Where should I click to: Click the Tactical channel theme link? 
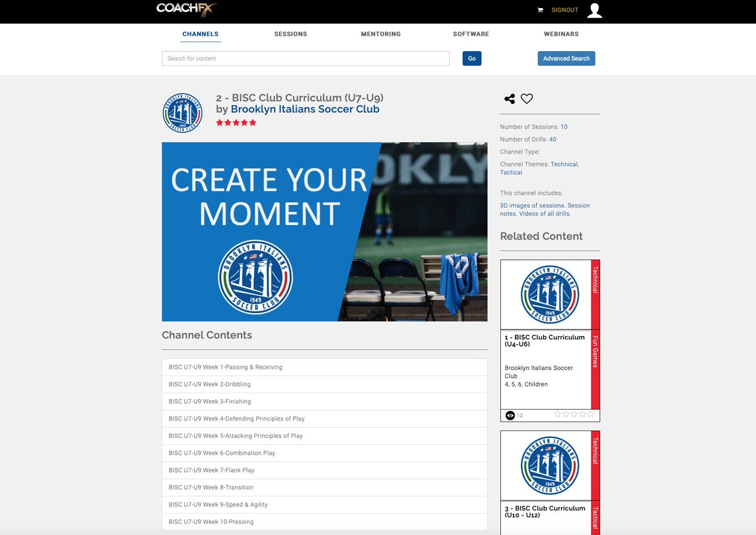(x=511, y=173)
